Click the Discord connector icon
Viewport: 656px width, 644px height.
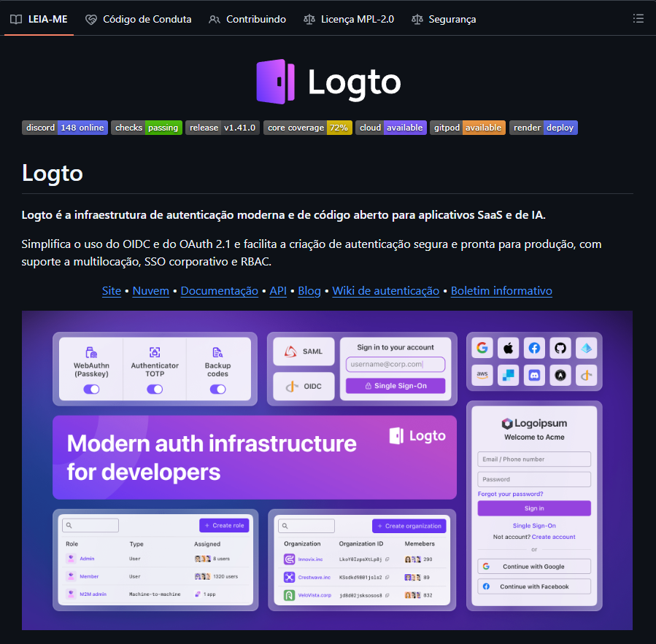[x=534, y=375]
